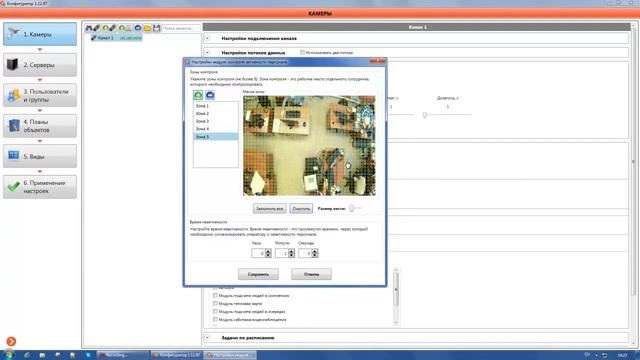Screen dimensions: 640x360
Task: Click the minutes value field
Action: point(282,253)
